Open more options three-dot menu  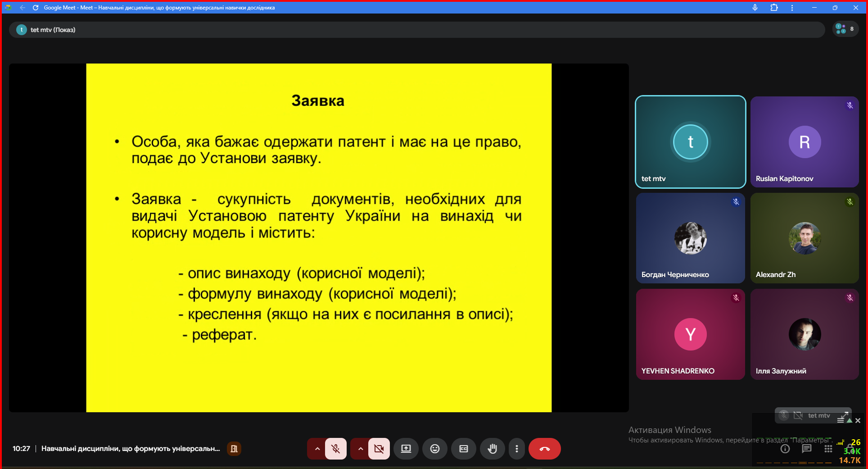[x=517, y=449]
